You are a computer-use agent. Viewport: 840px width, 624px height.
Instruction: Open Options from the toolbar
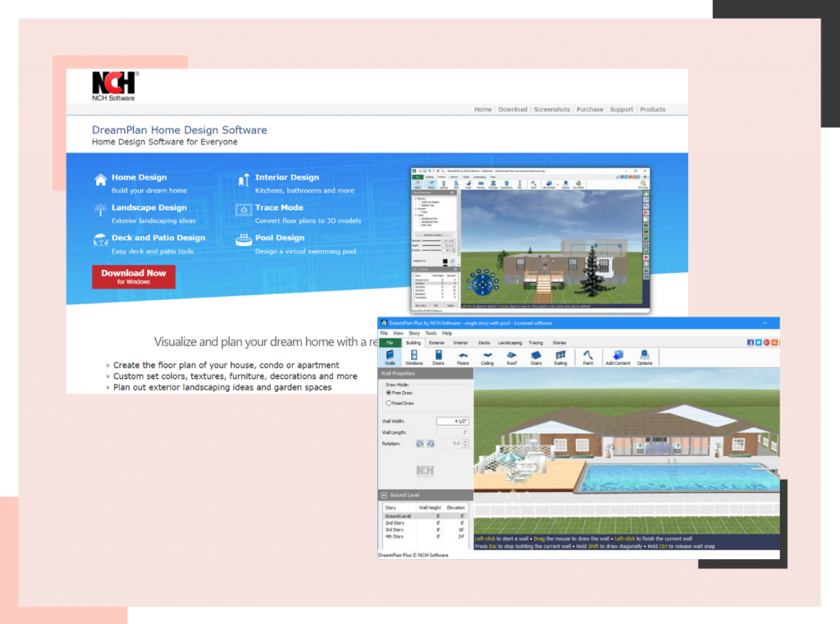(x=645, y=357)
